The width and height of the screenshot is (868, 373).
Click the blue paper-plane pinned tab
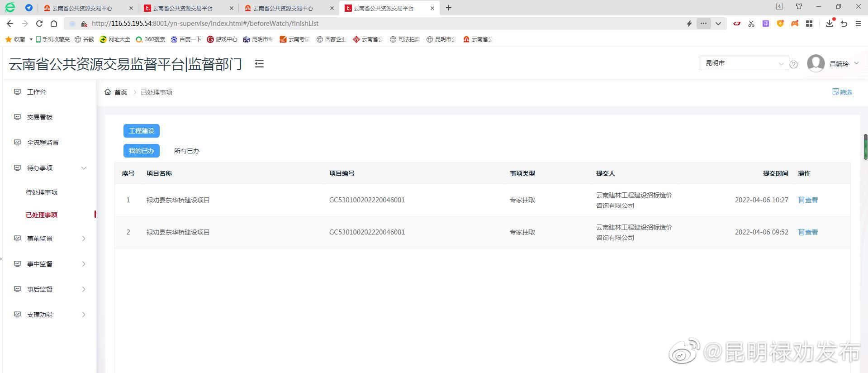tap(29, 8)
